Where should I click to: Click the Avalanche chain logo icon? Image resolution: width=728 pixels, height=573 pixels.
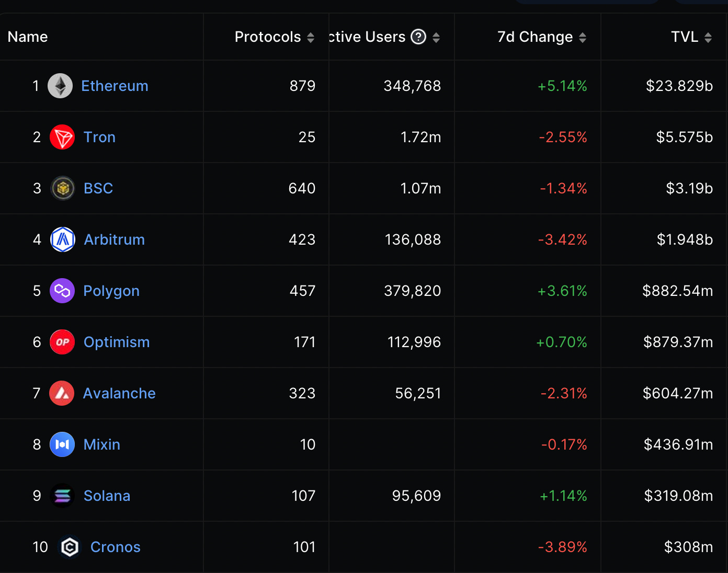(x=62, y=393)
